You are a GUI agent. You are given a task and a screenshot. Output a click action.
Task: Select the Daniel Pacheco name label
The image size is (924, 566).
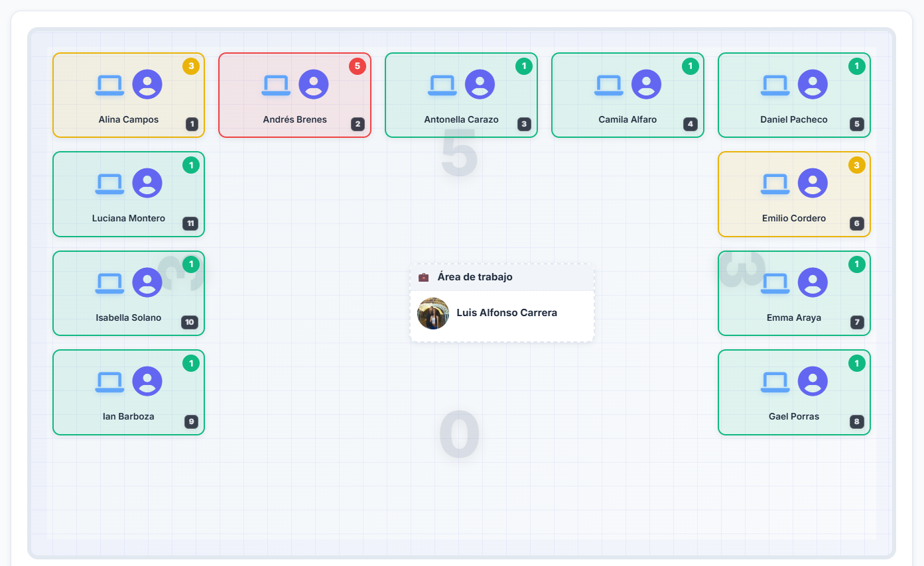[x=793, y=120]
